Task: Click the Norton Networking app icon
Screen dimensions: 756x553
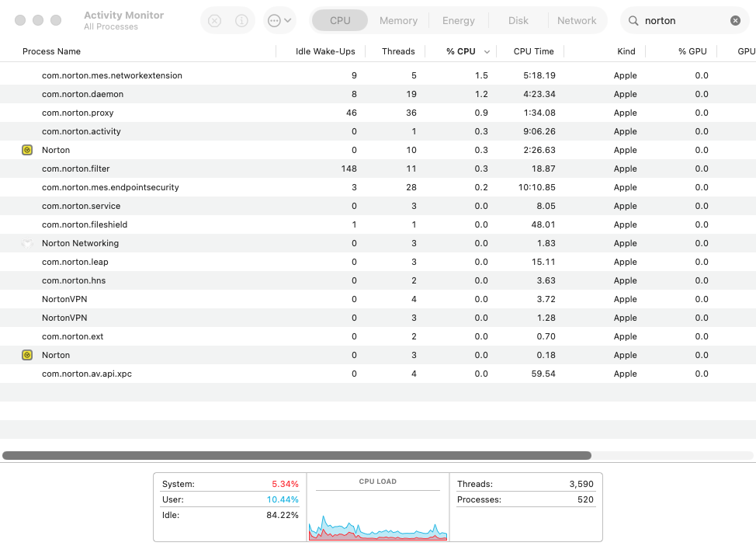Action: tap(27, 243)
